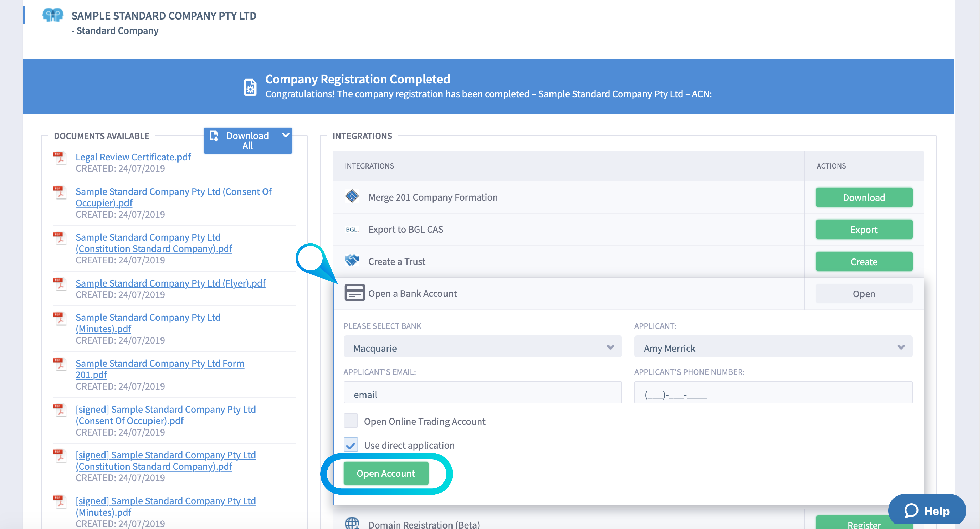Click the Export button for BGL CAS
Viewport: 980px width, 529px height.
pyautogui.click(x=864, y=229)
